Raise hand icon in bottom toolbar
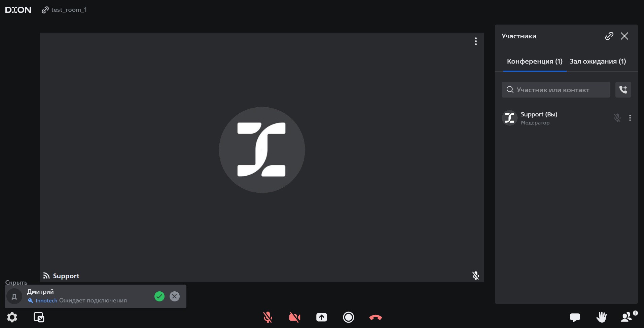644x328 pixels. coord(601,317)
